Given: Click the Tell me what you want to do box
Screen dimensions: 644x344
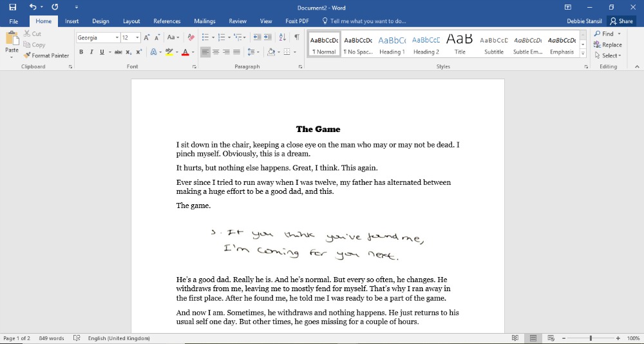Looking at the screenshot, I should 364,21.
